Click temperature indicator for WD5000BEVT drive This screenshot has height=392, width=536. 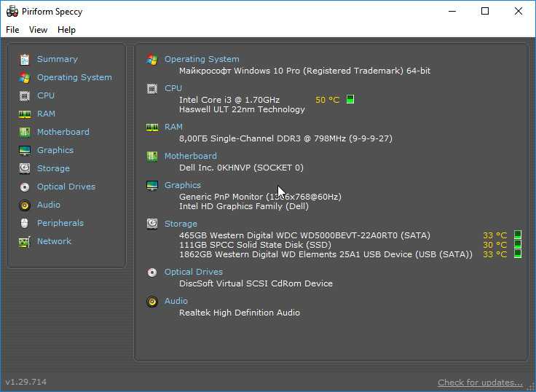(518, 235)
